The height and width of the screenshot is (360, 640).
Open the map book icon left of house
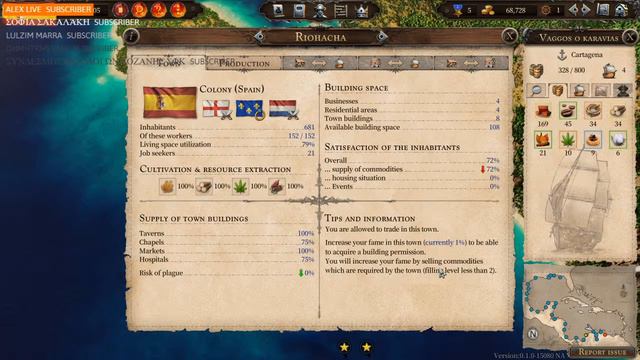603,10
